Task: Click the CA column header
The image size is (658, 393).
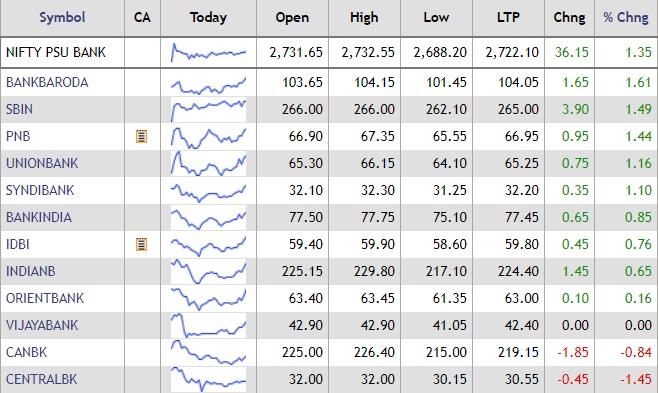Action: pyautogui.click(x=142, y=17)
